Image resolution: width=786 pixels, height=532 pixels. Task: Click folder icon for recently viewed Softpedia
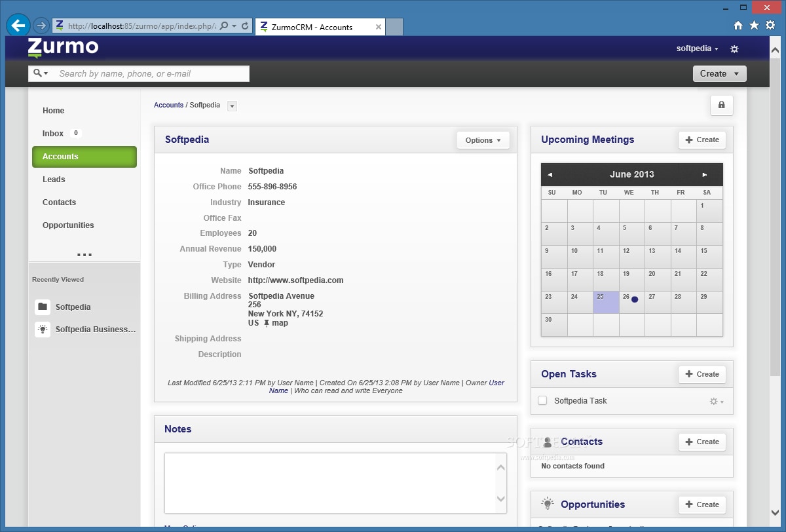(43, 307)
